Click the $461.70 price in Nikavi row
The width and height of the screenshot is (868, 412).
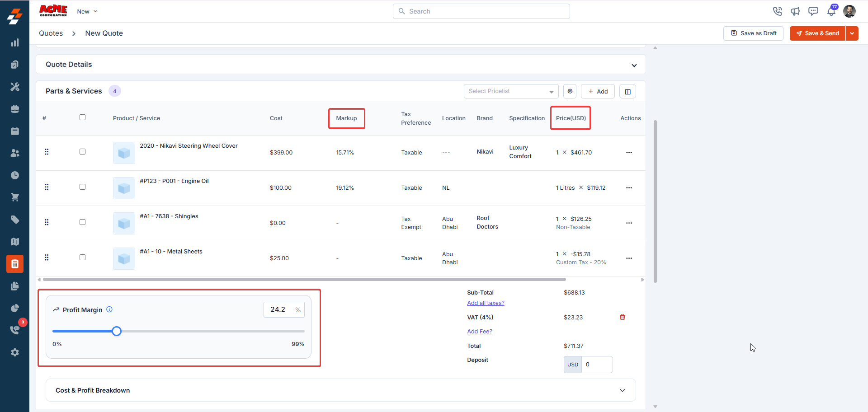(581, 153)
